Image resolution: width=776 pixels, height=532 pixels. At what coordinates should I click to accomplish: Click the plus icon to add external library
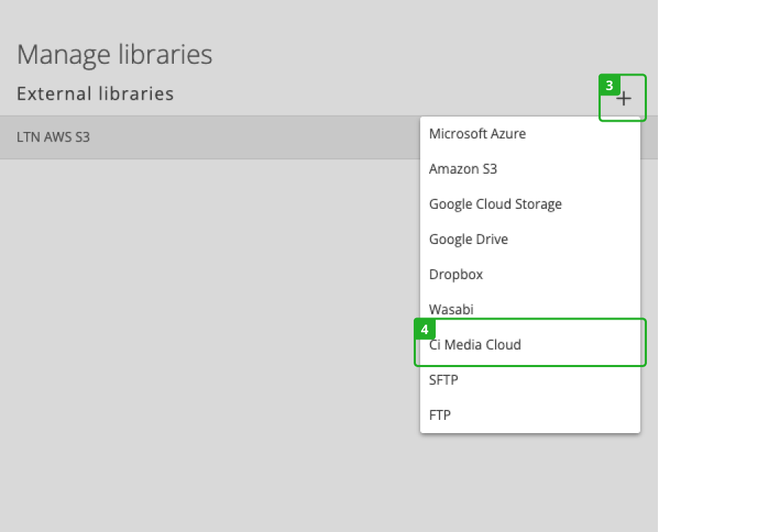coord(623,98)
